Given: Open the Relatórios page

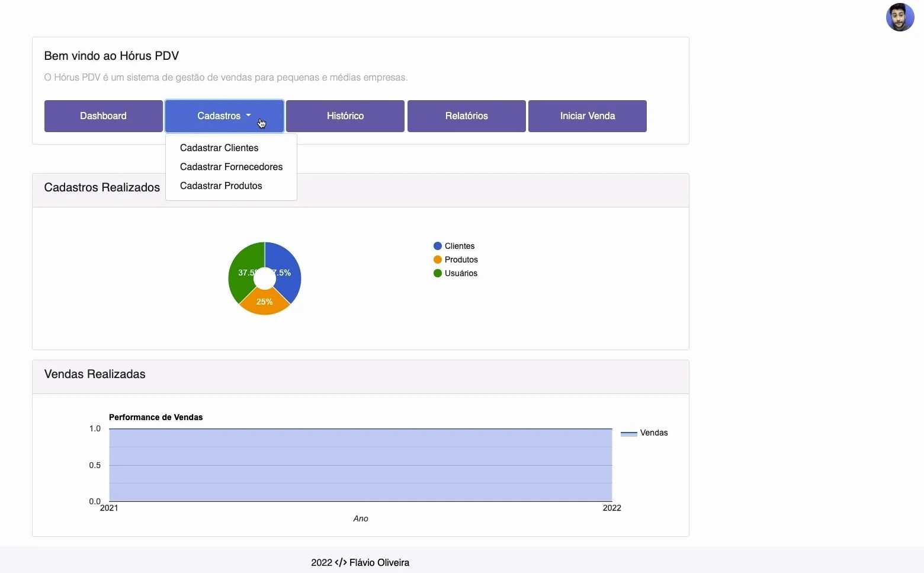Looking at the screenshot, I should pos(467,116).
